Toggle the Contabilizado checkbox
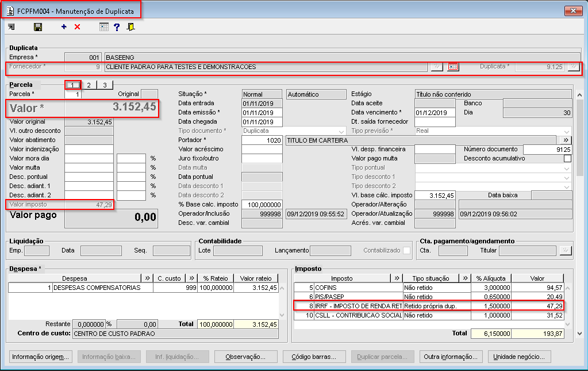The width and height of the screenshot is (588, 371). click(407, 250)
